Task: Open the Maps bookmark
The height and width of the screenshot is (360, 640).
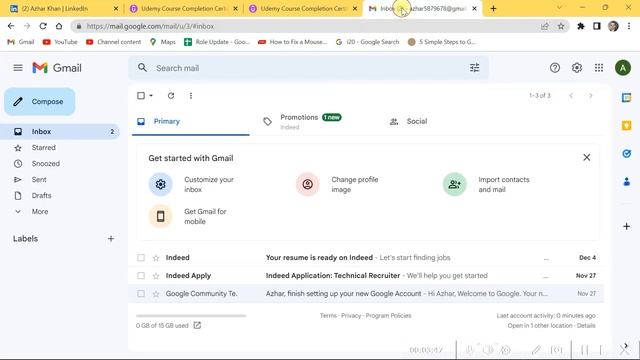Action: point(163,42)
